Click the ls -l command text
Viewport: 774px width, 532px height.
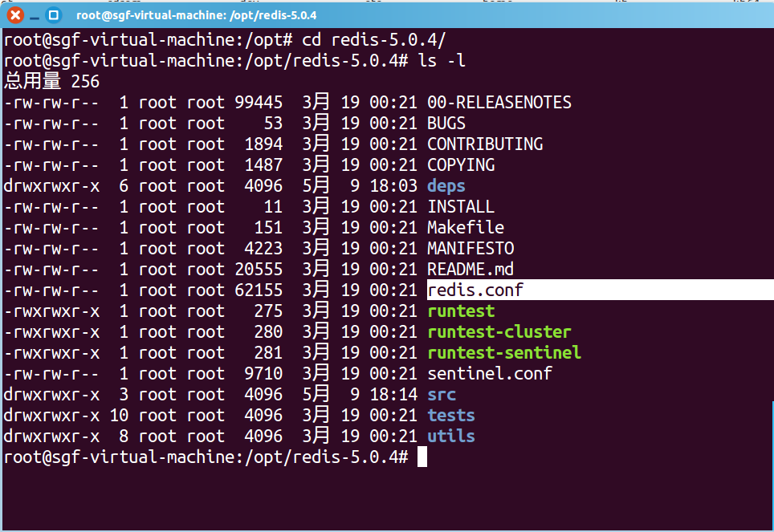442,61
